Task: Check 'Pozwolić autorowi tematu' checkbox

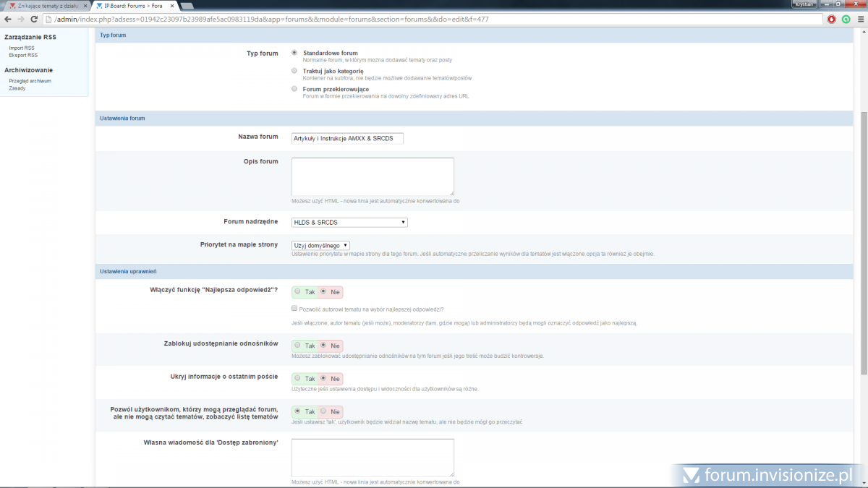Action: click(x=294, y=308)
